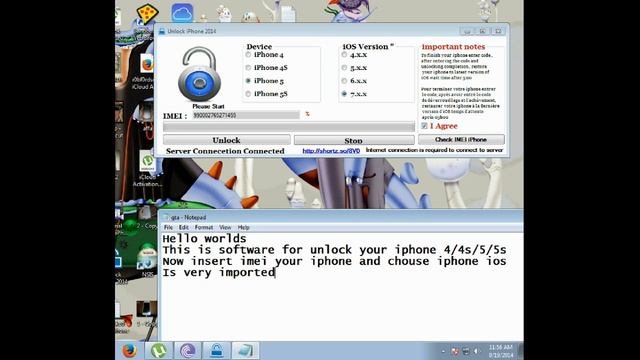The height and width of the screenshot is (360, 640).
Task: Open the Notepad Edit menu
Action: tap(184, 227)
